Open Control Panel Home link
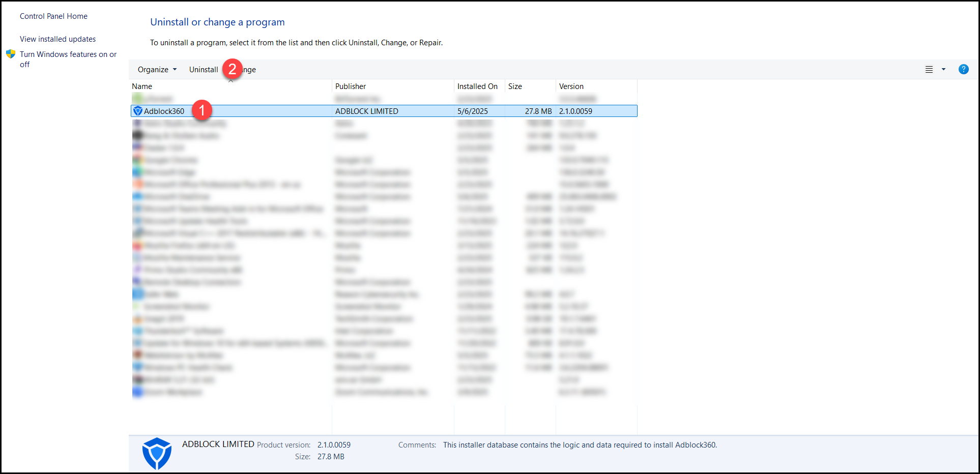 coord(53,16)
